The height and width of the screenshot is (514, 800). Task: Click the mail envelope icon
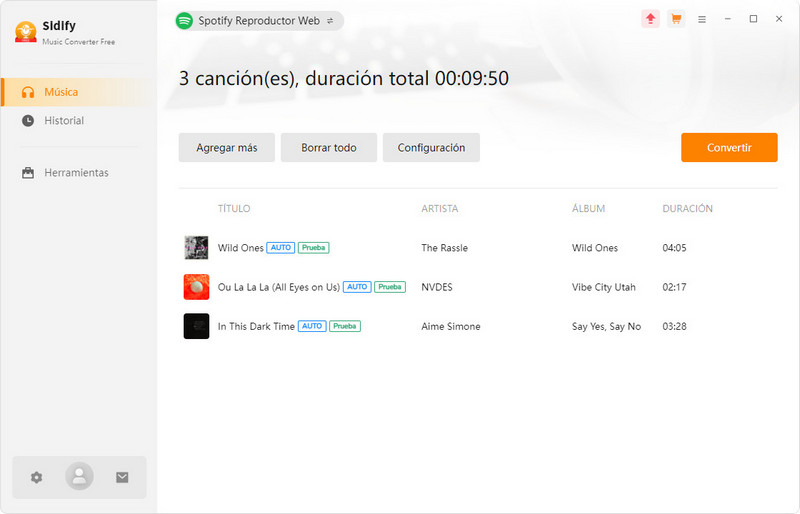(x=122, y=477)
